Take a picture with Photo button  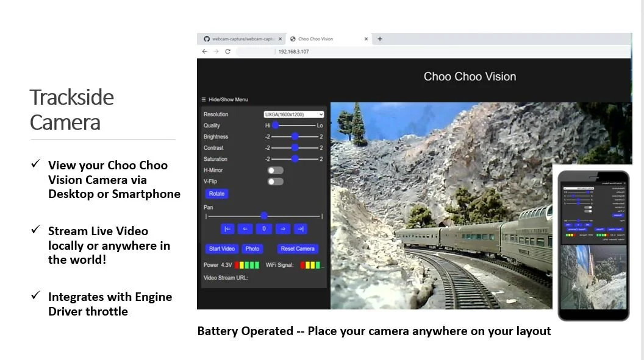(252, 249)
